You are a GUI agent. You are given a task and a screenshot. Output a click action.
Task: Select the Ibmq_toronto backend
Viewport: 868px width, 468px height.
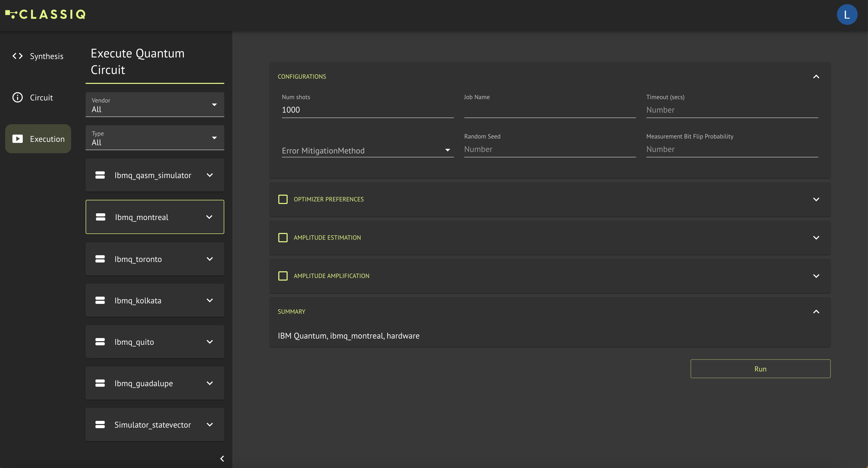coord(155,259)
